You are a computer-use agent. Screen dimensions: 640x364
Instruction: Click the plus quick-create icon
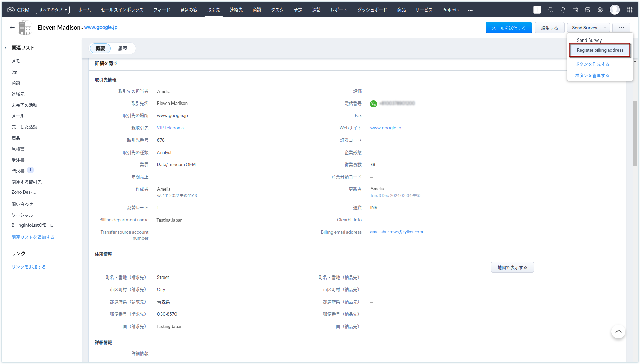(537, 10)
